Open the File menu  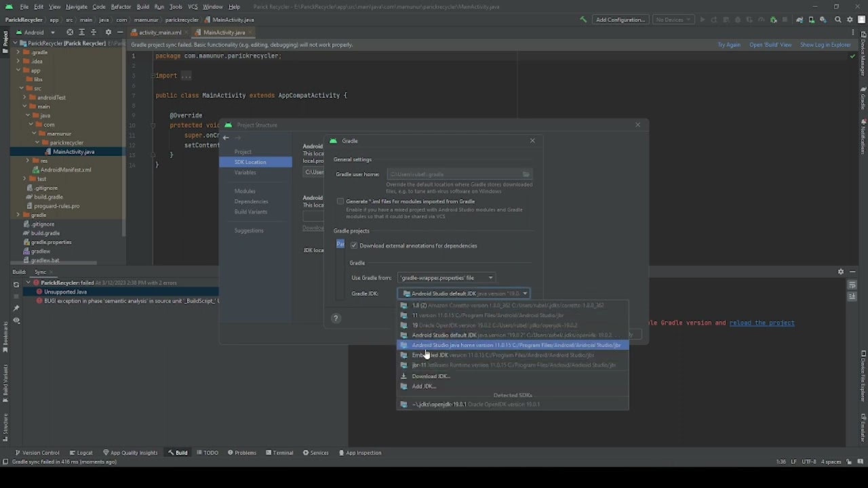[24, 7]
